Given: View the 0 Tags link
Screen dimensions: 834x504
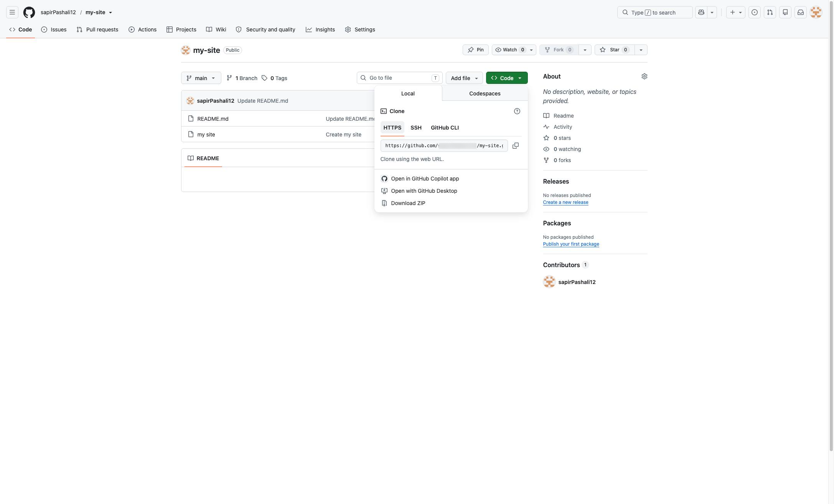Looking at the screenshot, I should pos(275,78).
